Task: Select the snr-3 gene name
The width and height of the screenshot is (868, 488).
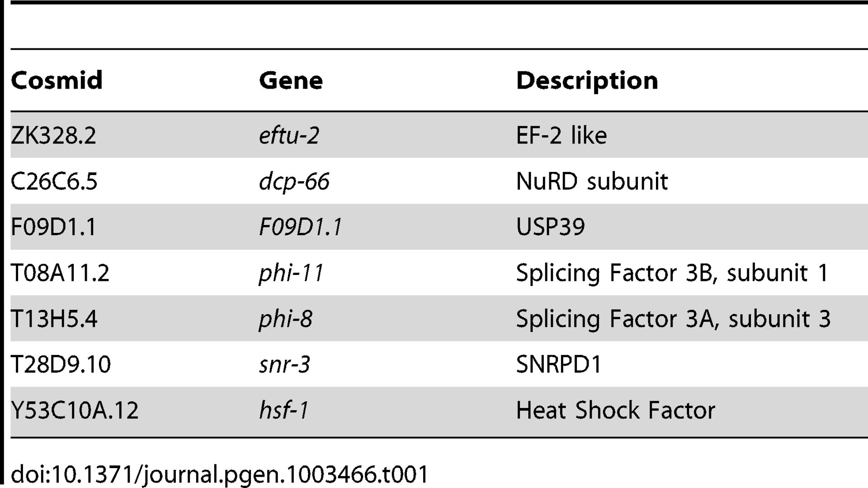Action: click(x=284, y=365)
